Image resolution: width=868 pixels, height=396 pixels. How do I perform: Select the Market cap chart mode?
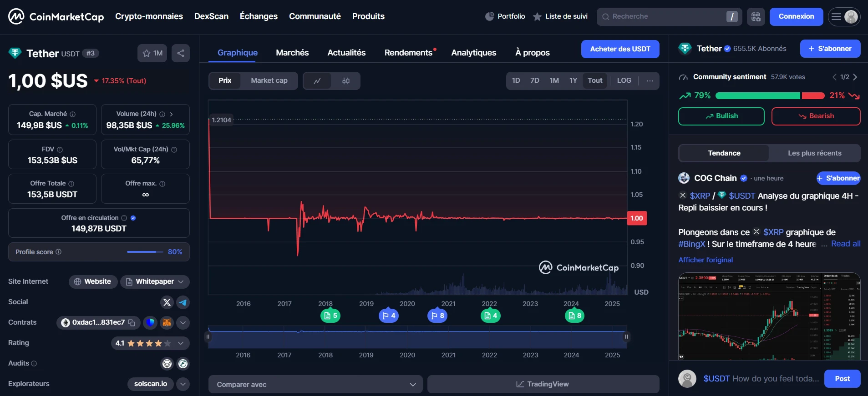[x=269, y=81]
